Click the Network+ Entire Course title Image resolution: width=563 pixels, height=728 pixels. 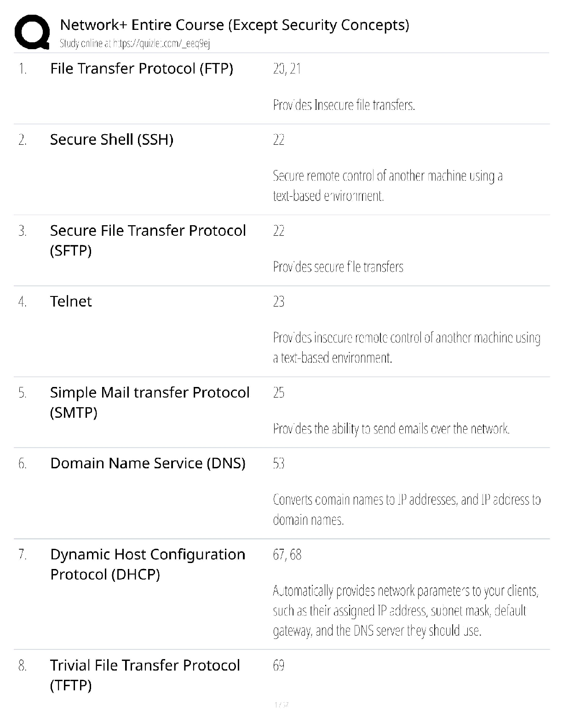click(234, 24)
